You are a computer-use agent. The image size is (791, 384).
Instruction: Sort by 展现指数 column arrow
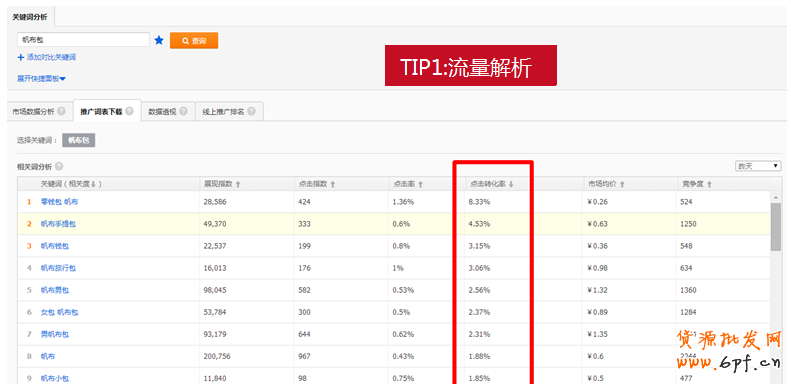coord(238,185)
